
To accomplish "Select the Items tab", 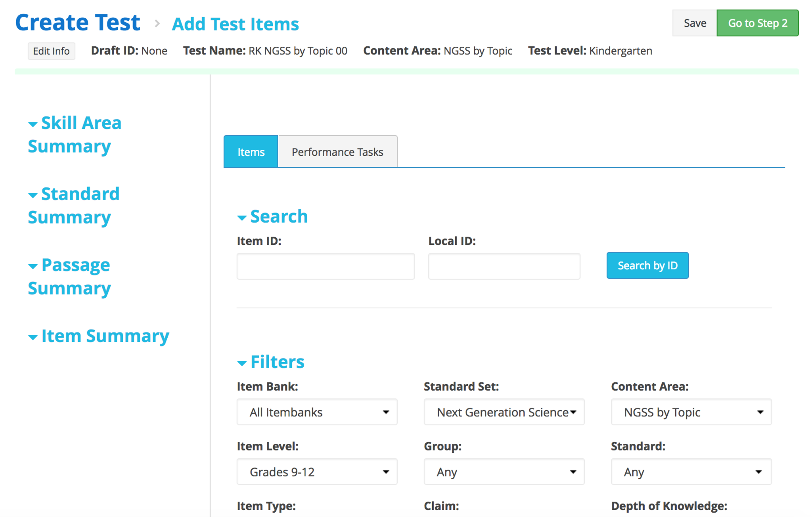I will click(251, 152).
